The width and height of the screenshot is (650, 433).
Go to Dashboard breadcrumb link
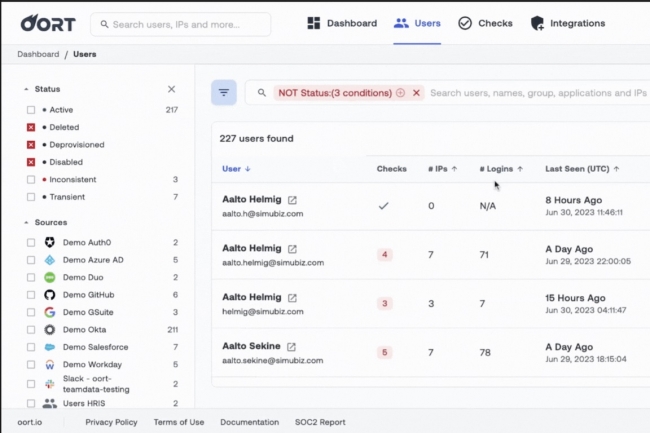[37, 54]
